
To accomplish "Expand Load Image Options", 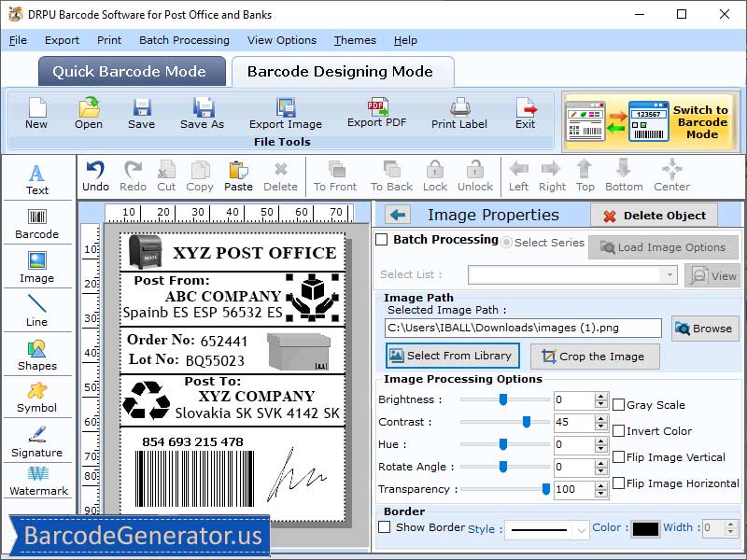I will click(x=663, y=246).
